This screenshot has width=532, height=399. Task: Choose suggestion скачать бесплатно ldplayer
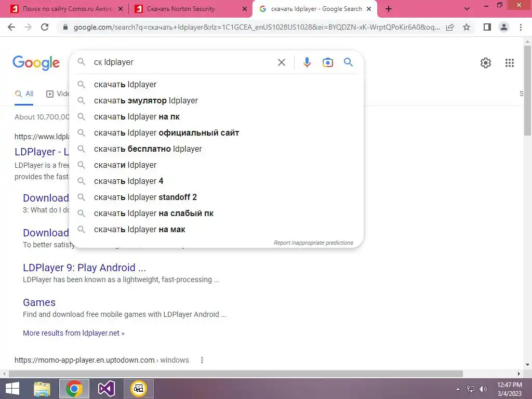217,149
